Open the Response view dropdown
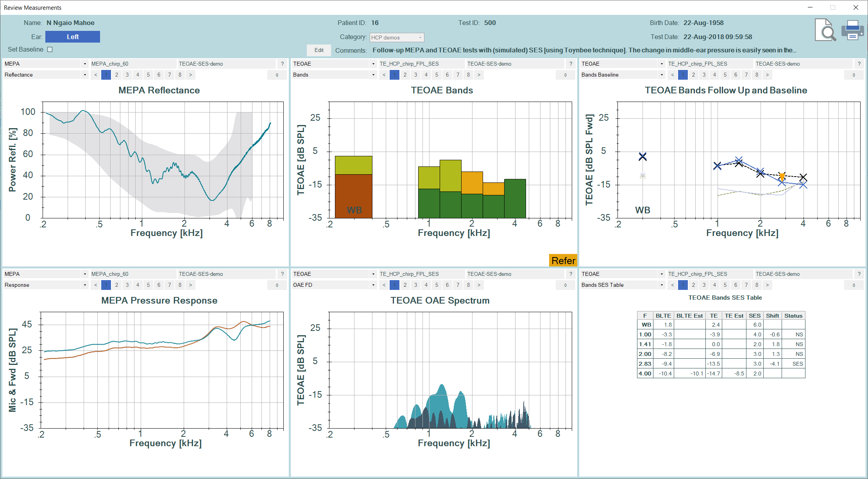868x479 pixels. (46, 285)
